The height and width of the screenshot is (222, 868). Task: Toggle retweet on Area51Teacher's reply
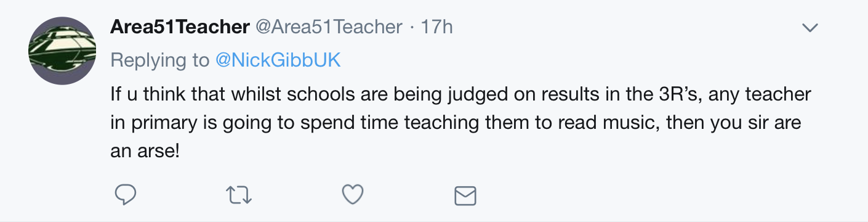239,196
